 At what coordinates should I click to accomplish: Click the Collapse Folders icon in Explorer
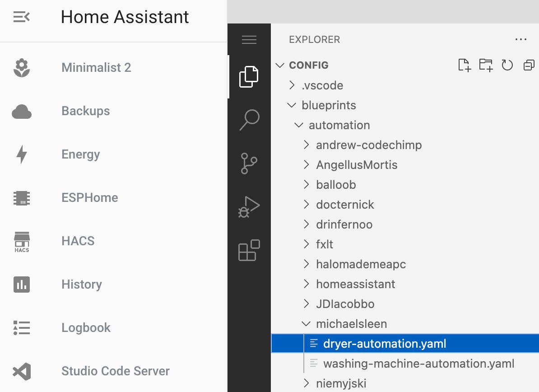[x=529, y=65]
